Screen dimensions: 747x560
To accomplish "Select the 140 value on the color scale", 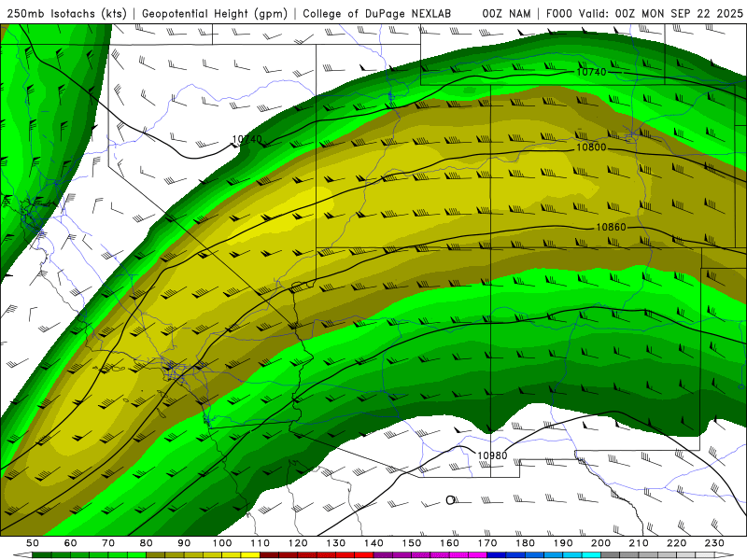I will (x=374, y=543).
